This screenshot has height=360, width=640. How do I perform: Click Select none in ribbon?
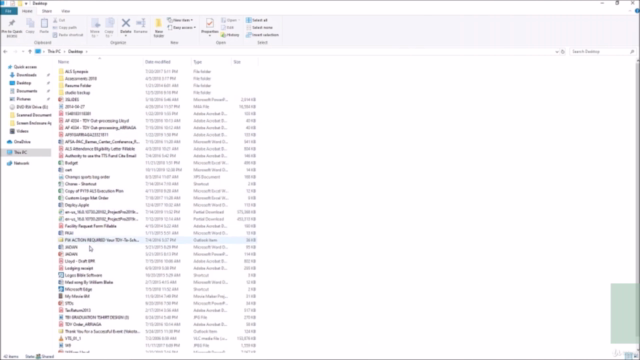[259, 27]
